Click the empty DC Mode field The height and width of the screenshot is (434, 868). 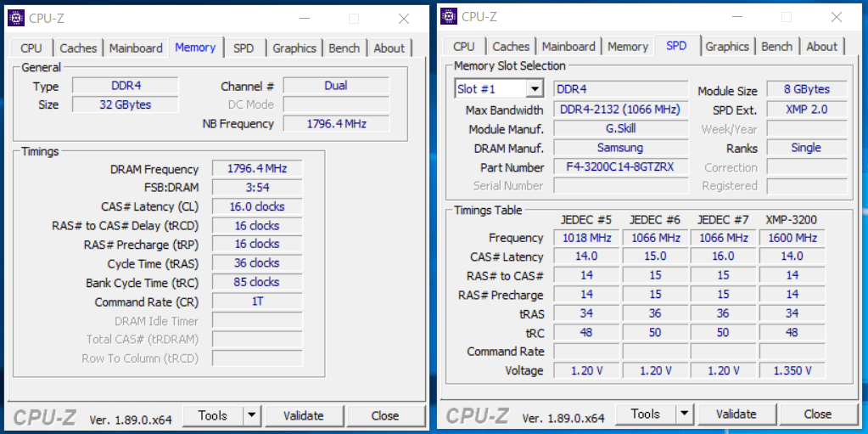click(x=336, y=104)
